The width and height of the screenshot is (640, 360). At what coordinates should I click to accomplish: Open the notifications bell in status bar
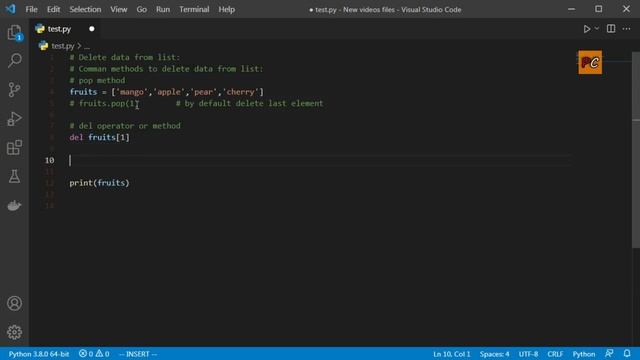pos(627,353)
